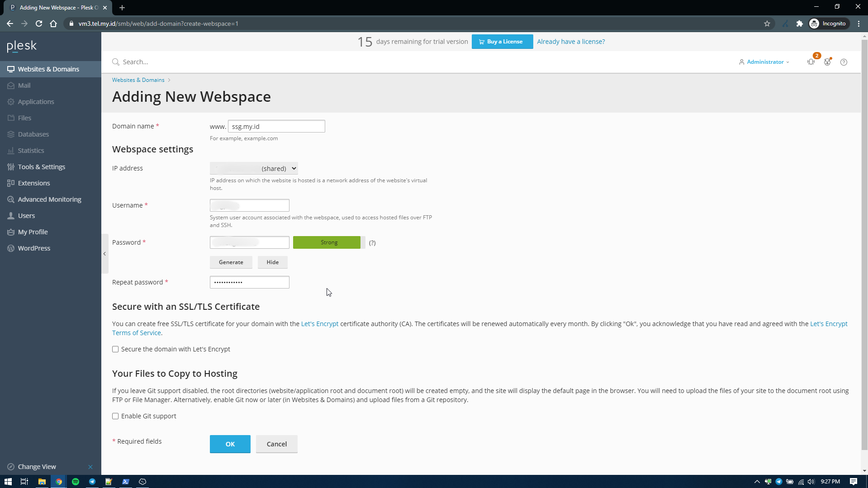Generate a new password
The width and height of the screenshot is (868, 488).
[x=231, y=262]
